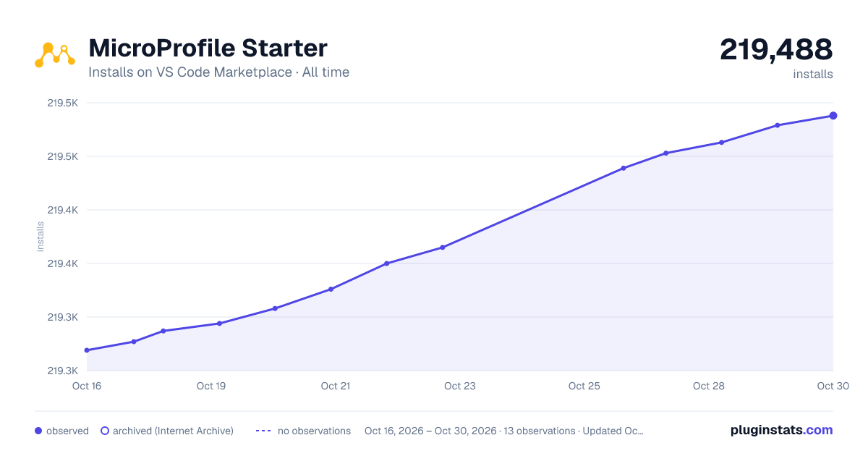Click the Oct 28 axis label
This screenshot has width=868, height=456.
coord(709,386)
